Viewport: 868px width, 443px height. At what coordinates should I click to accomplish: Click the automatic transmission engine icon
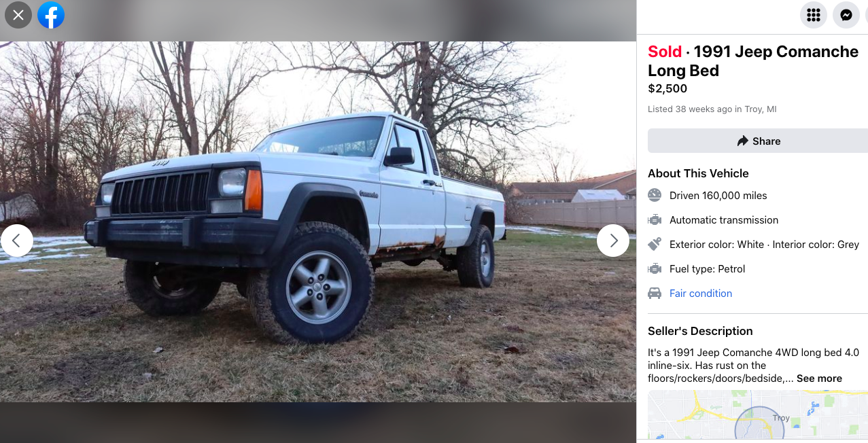(x=655, y=219)
